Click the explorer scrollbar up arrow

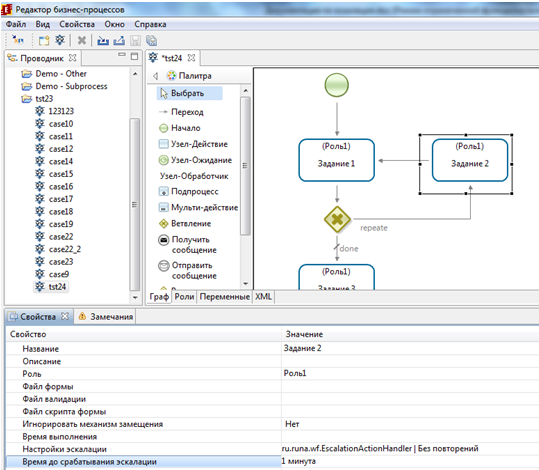(x=135, y=74)
